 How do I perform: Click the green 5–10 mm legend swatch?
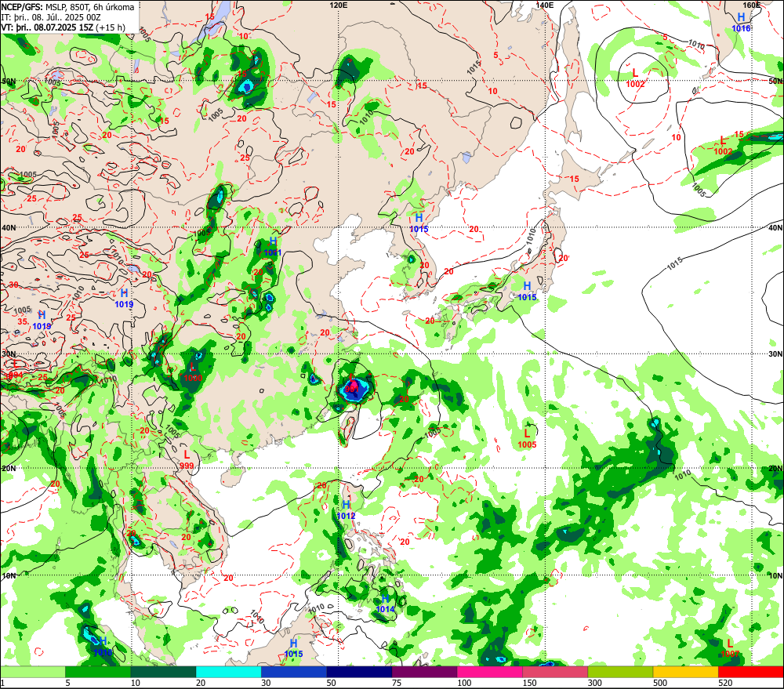coord(98,672)
